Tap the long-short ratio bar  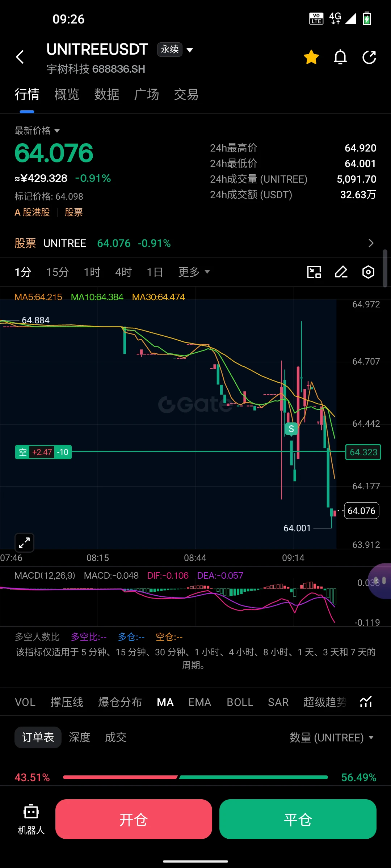[x=195, y=777]
